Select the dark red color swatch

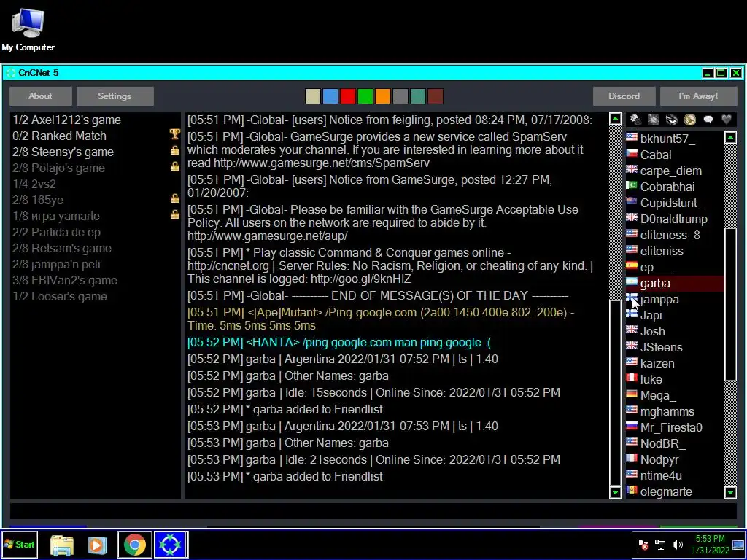436,96
